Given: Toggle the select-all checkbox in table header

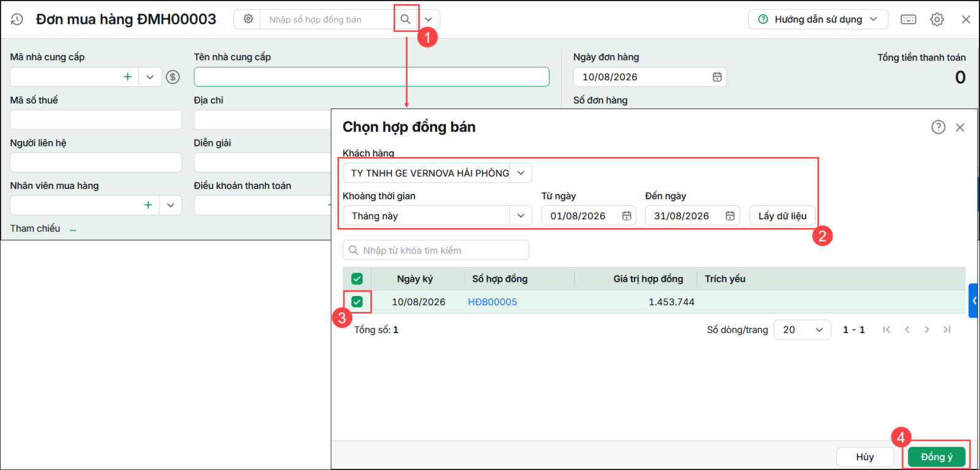Looking at the screenshot, I should tap(357, 279).
